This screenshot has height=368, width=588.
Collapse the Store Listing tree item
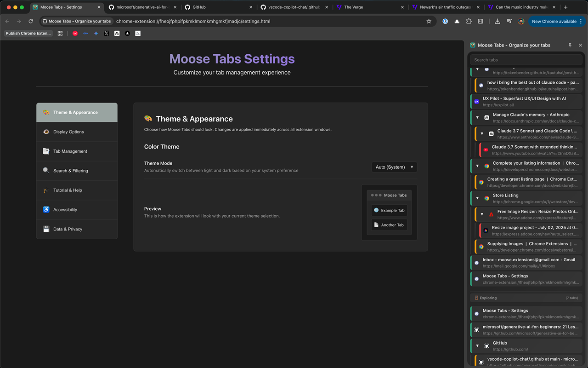477,198
